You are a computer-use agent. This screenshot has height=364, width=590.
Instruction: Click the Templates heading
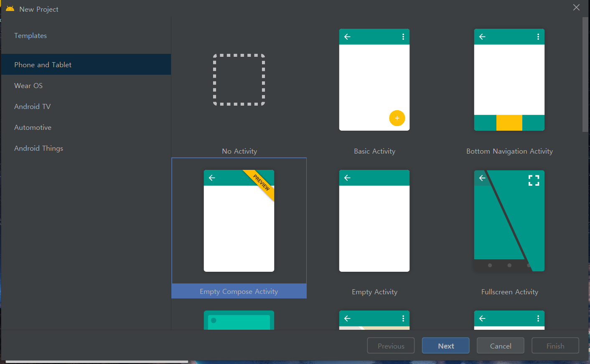[x=31, y=35]
